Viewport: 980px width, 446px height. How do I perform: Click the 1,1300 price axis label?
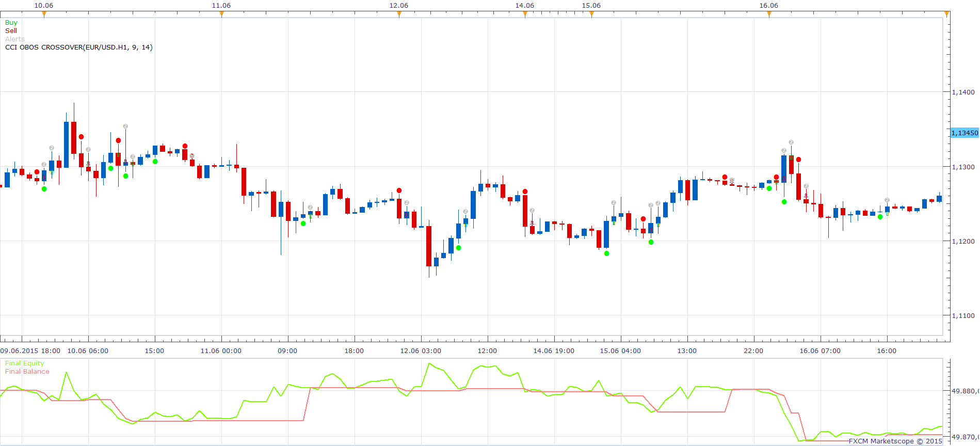tap(963, 167)
